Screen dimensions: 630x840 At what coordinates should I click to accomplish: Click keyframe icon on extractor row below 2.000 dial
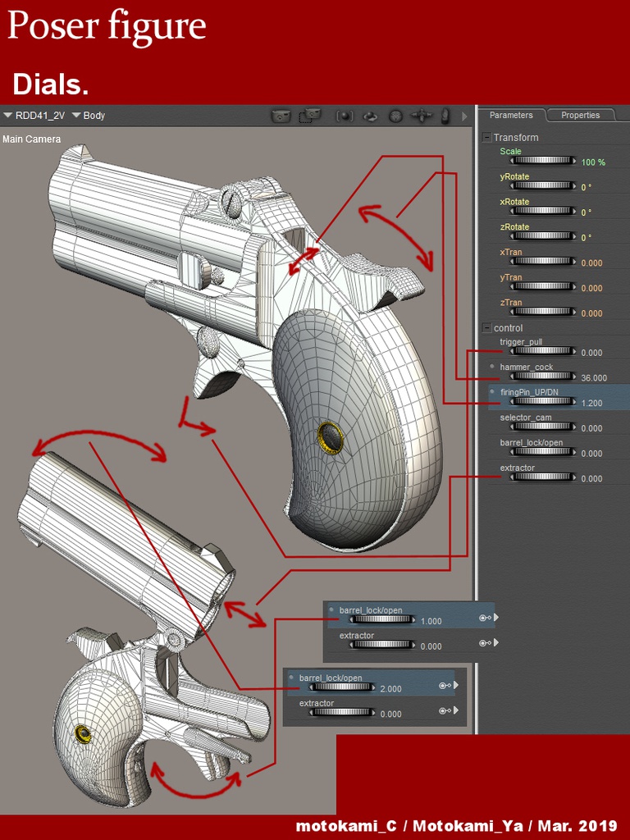coord(445,711)
